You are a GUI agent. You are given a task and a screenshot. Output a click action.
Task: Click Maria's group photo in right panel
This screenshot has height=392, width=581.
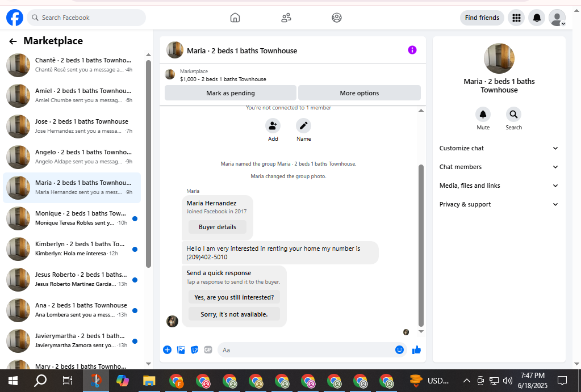pos(499,58)
